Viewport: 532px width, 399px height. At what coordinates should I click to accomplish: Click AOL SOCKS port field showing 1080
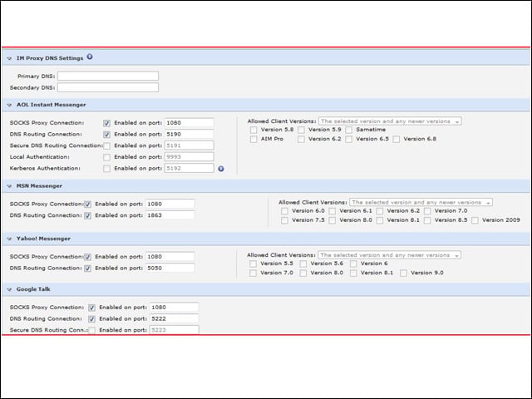pos(189,122)
